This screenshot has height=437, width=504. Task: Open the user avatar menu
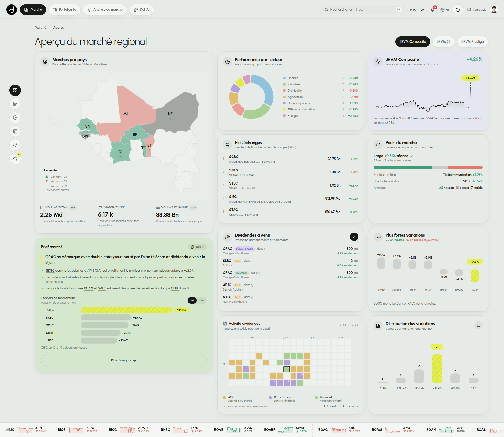click(494, 10)
